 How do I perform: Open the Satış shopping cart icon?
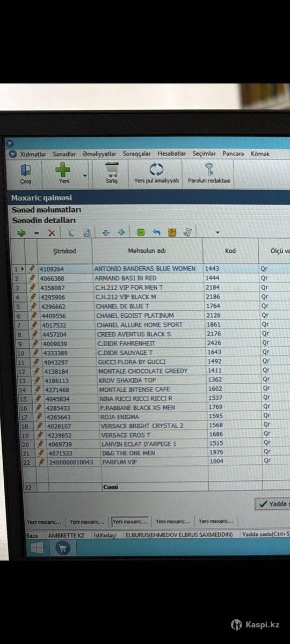(x=112, y=173)
